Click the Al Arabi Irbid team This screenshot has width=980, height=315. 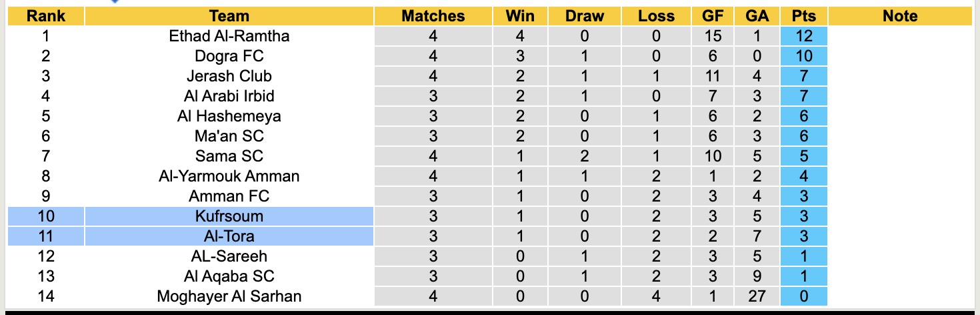(229, 96)
